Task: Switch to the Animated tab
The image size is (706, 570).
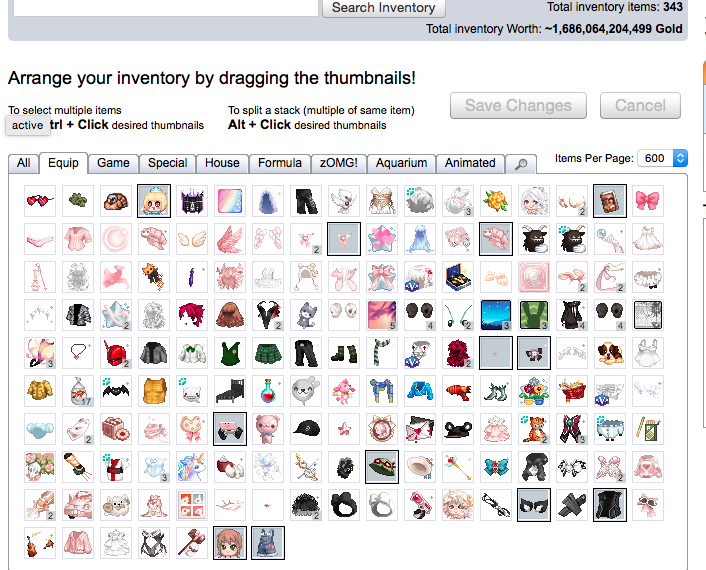Action: coord(470,163)
